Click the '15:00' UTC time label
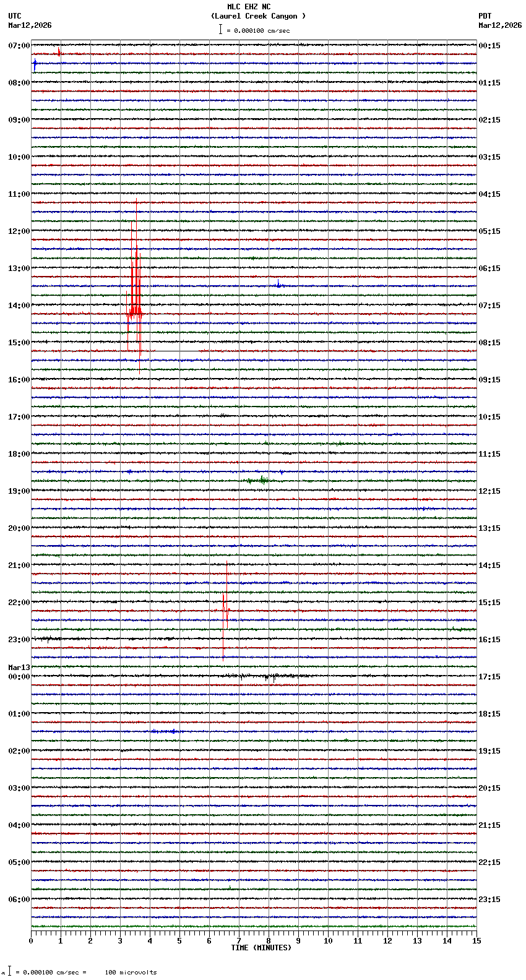Screen dimensions: 526x980 pos(19,343)
